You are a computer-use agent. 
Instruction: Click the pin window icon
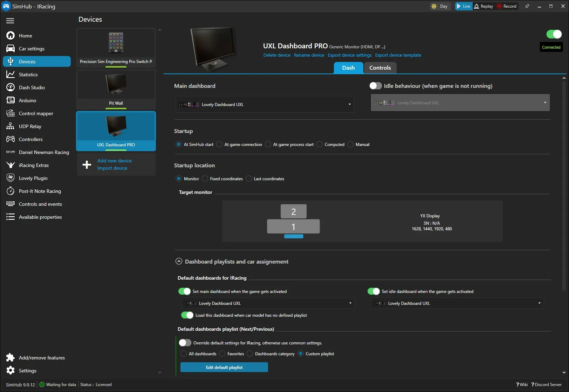tap(527, 6)
